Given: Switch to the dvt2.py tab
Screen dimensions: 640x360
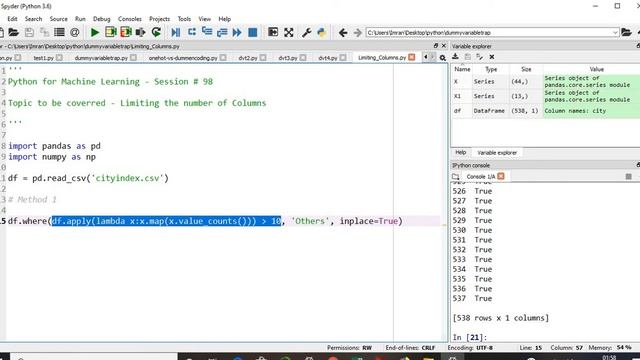Looking at the screenshot, I should (x=248, y=58).
